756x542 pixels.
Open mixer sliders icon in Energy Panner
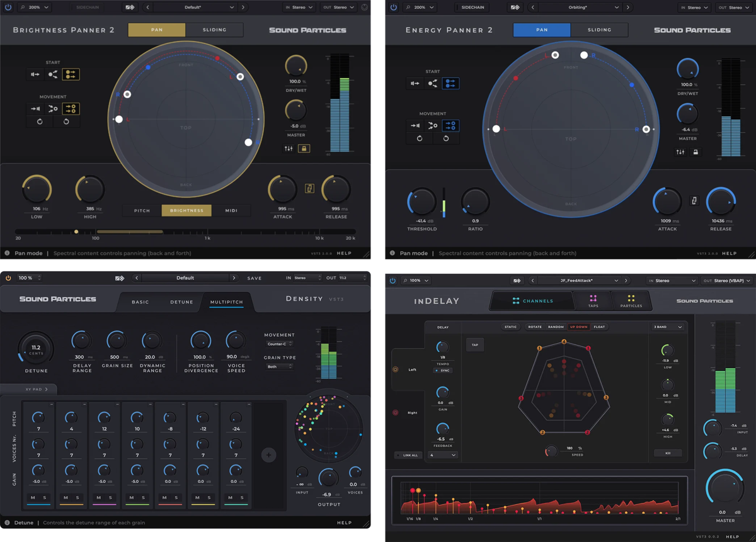click(x=680, y=152)
